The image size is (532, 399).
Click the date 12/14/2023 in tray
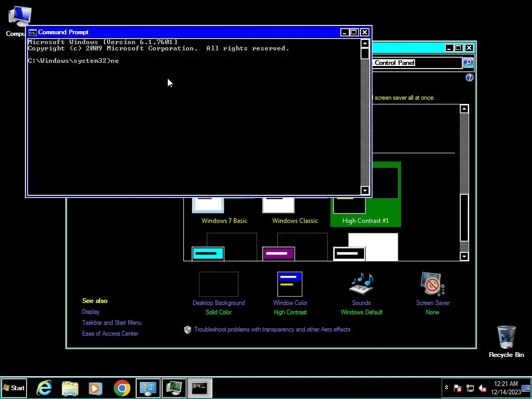click(506, 392)
